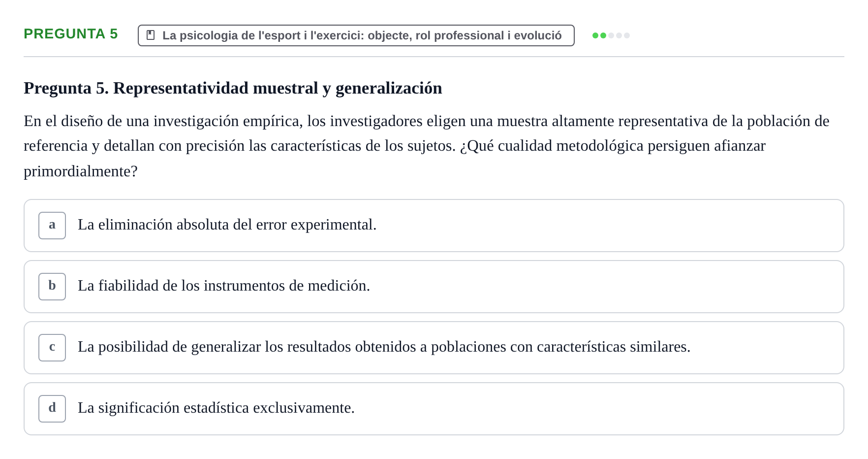Click the question paragraph starting 'En el diseño'

coord(427,146)
